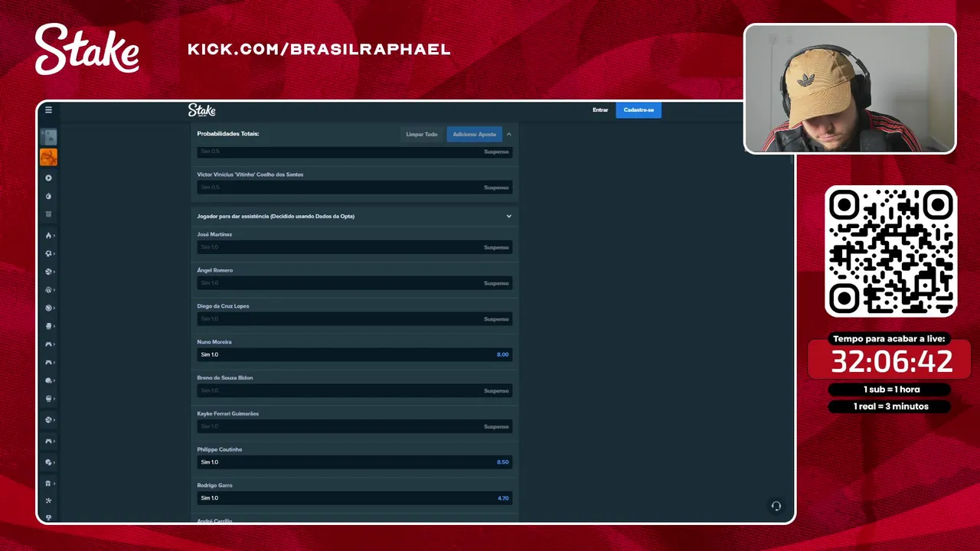Select Philippe Coutinho Sim 1.0 odds 8.50
Screen dimensions: 980x551
click(354, 462)
